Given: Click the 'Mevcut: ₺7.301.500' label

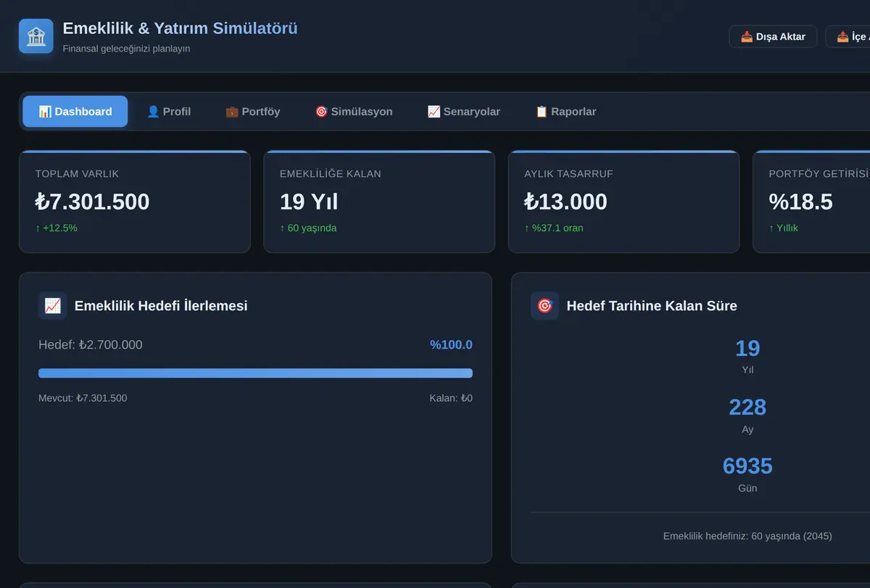Looking at the screenshot, I should pos(83,398).
